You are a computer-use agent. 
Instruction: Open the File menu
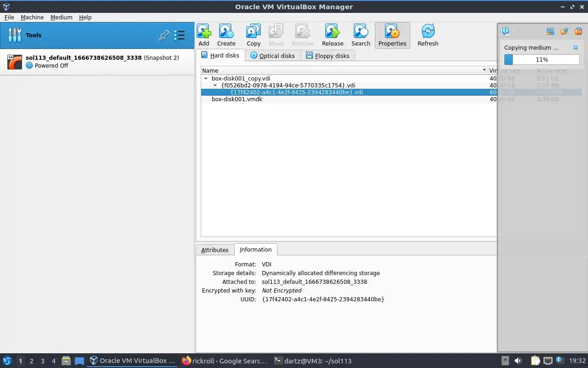click(9, 17)
